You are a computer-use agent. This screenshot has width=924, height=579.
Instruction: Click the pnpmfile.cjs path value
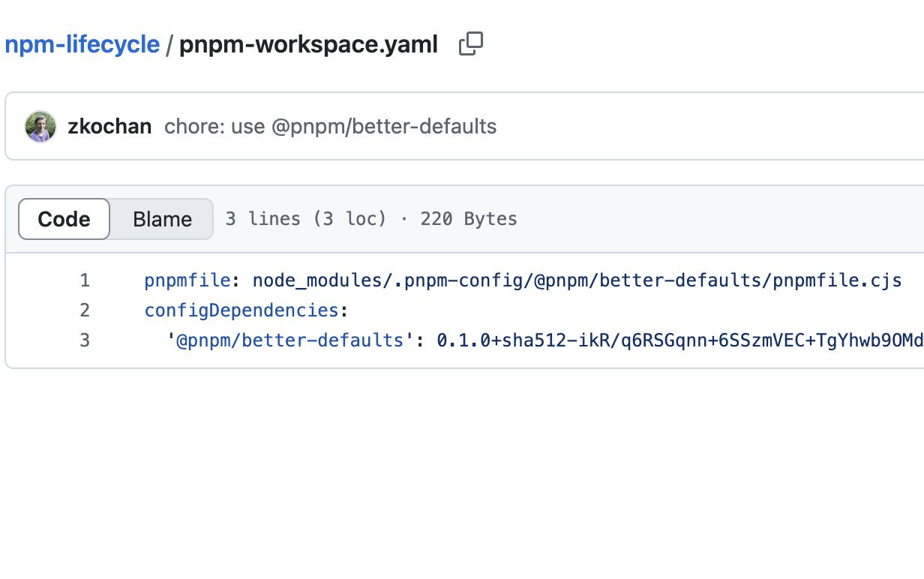[577, 280]
